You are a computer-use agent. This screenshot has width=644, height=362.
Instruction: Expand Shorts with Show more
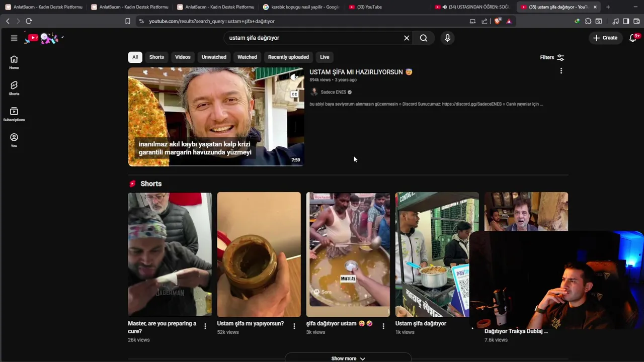point(348,358)
